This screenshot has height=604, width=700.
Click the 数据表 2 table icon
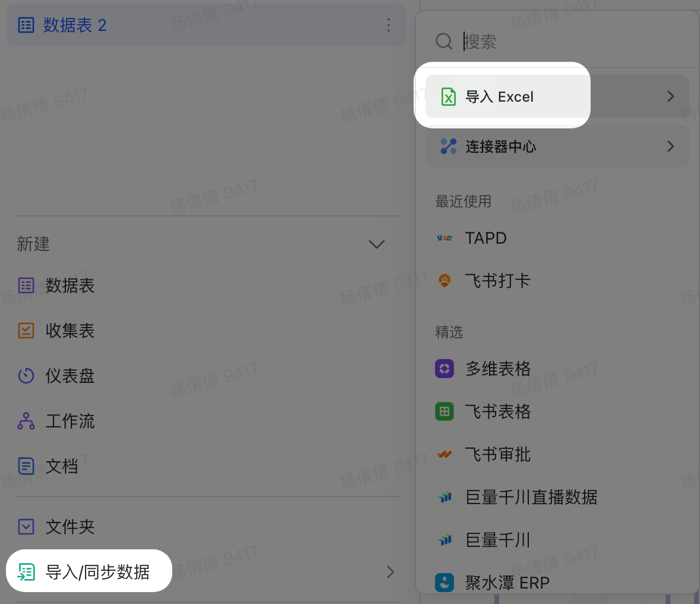click(26, 25)
